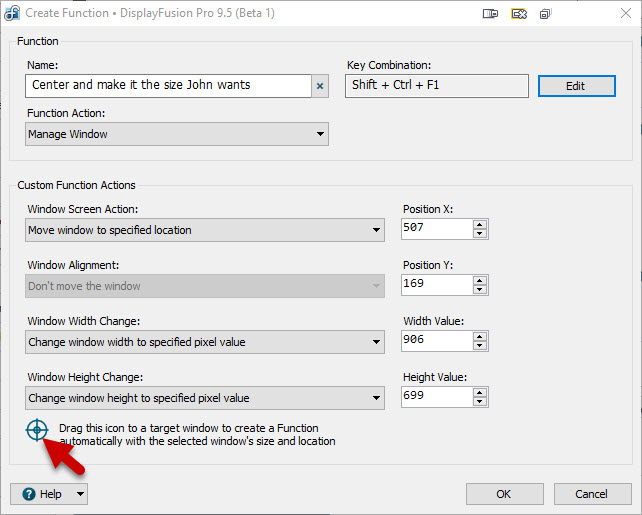Click the DisplayFusion app icon in title bar
Image resolution: width=642 pixels, height=515 pixels.
[x=12, y=13]
